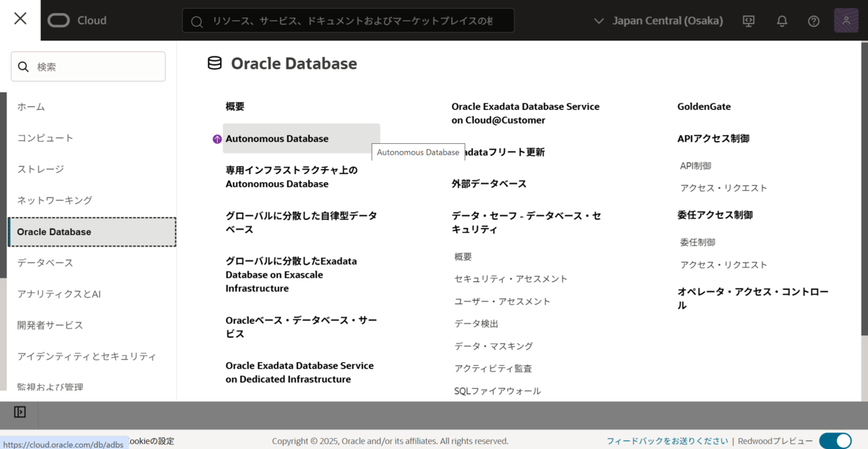Click the pin icon beside Autonomous Database

[x=217, y=139]
